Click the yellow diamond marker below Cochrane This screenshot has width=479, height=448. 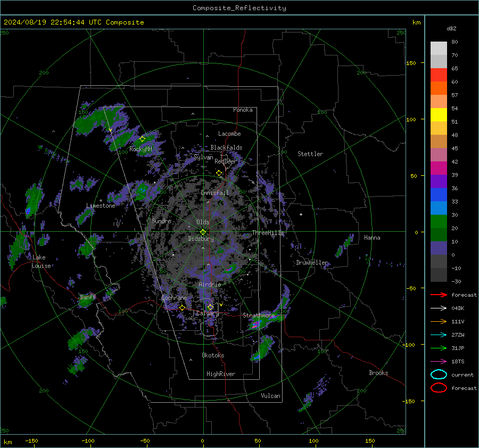click(x=182, y=308)
